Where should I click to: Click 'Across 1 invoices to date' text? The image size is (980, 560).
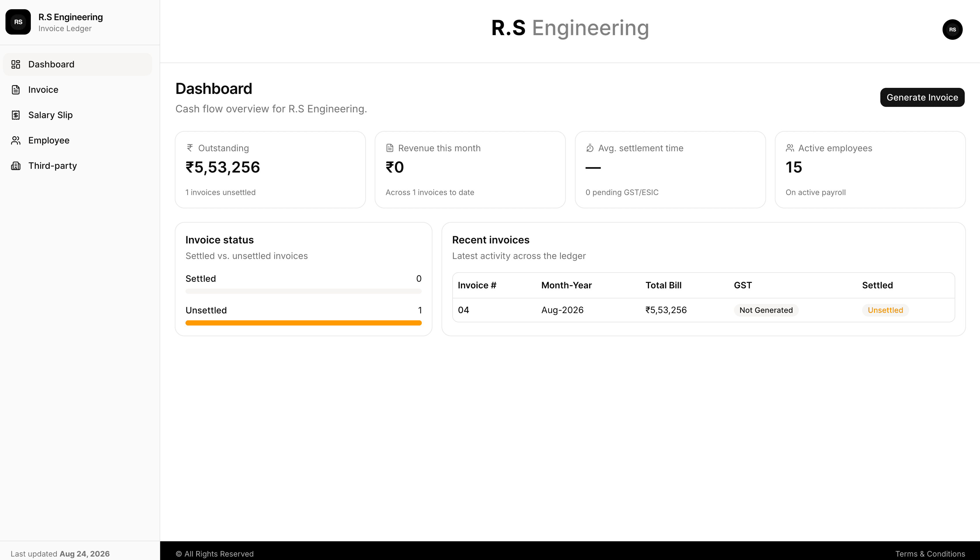pos(430,192)
